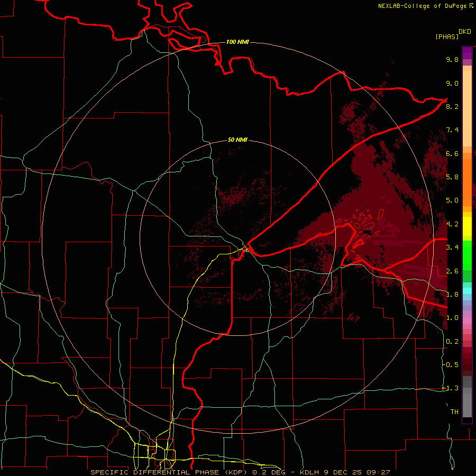Click the TH label on color scale
Viewport: 476px width, 476px height.
tap(454, 411)
